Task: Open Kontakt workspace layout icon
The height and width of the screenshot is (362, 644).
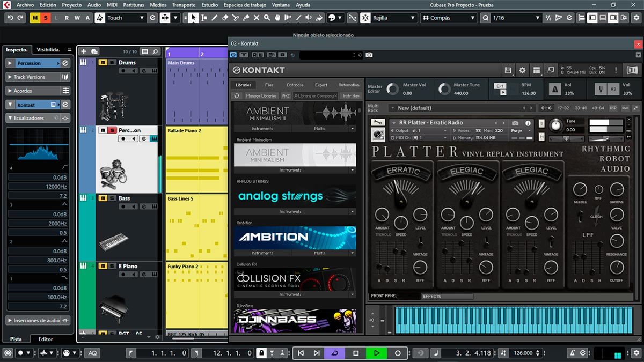Action: click(536, 70)
